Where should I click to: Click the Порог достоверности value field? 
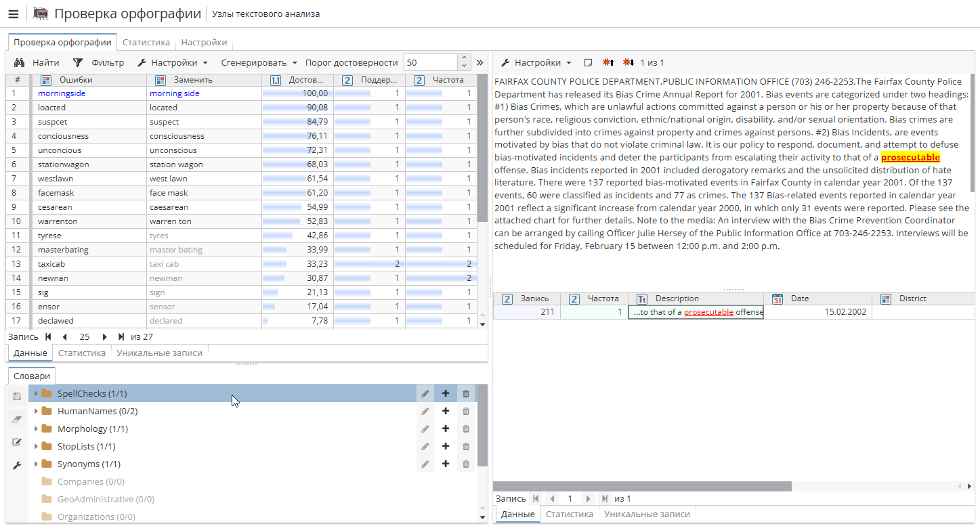click(431, 62)
